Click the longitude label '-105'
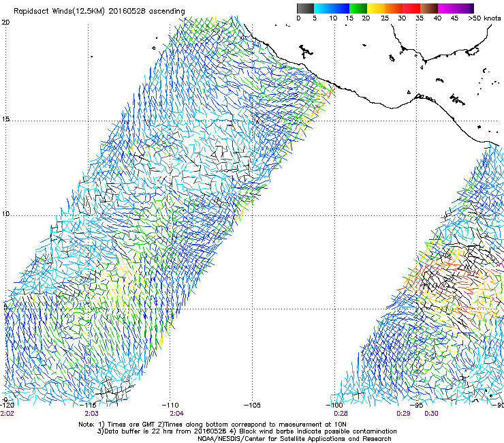 point(252,406)
